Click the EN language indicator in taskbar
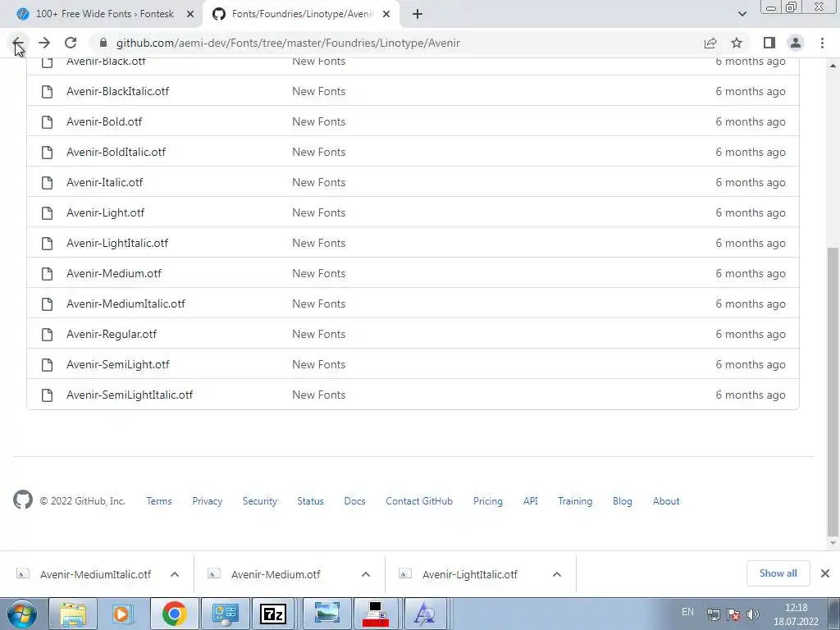840x630 pixels. (688, 611)
